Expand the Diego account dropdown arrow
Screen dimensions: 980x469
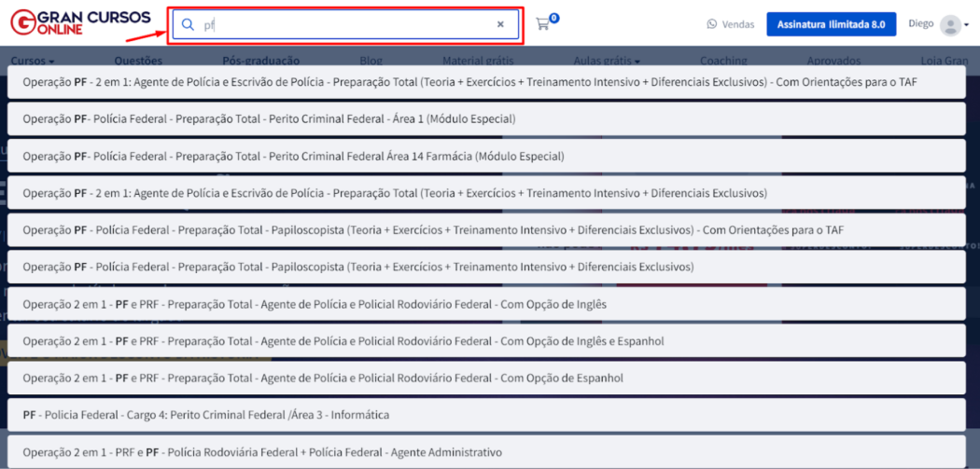tap(967, 27)
